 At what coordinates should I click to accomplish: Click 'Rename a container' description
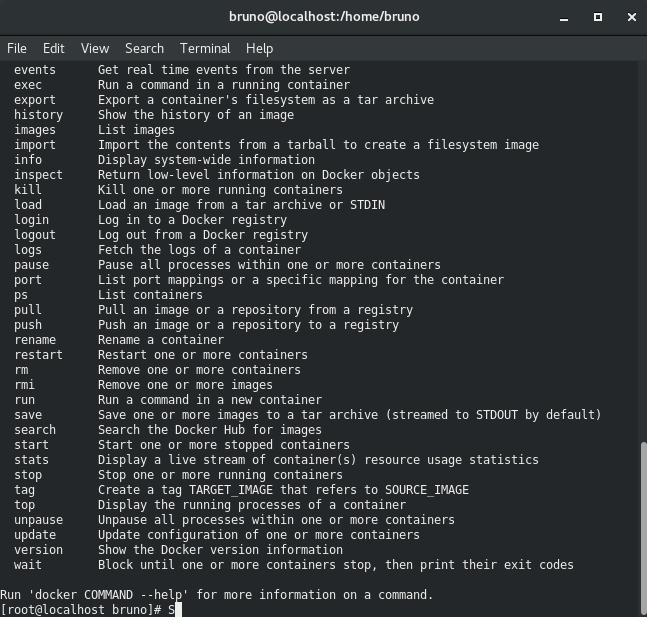click(161, 340)
